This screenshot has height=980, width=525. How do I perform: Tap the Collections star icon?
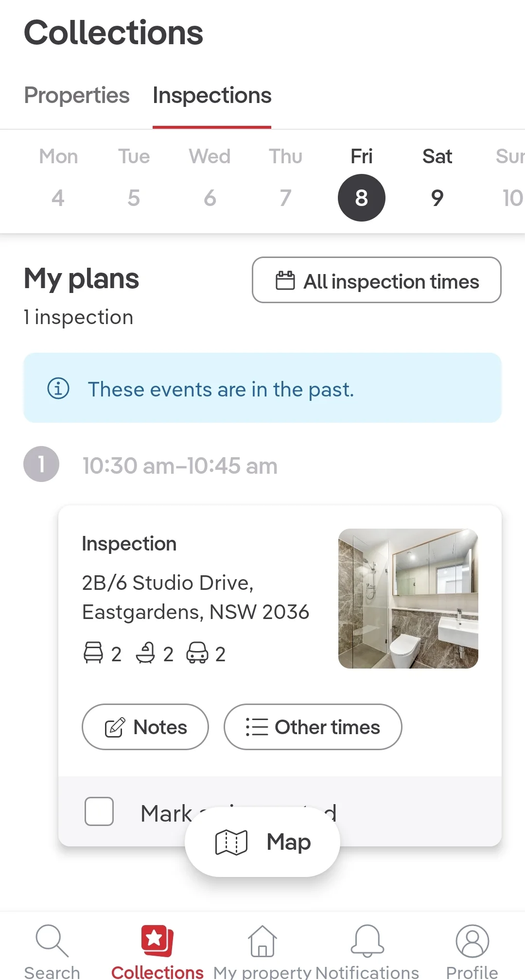157,941
